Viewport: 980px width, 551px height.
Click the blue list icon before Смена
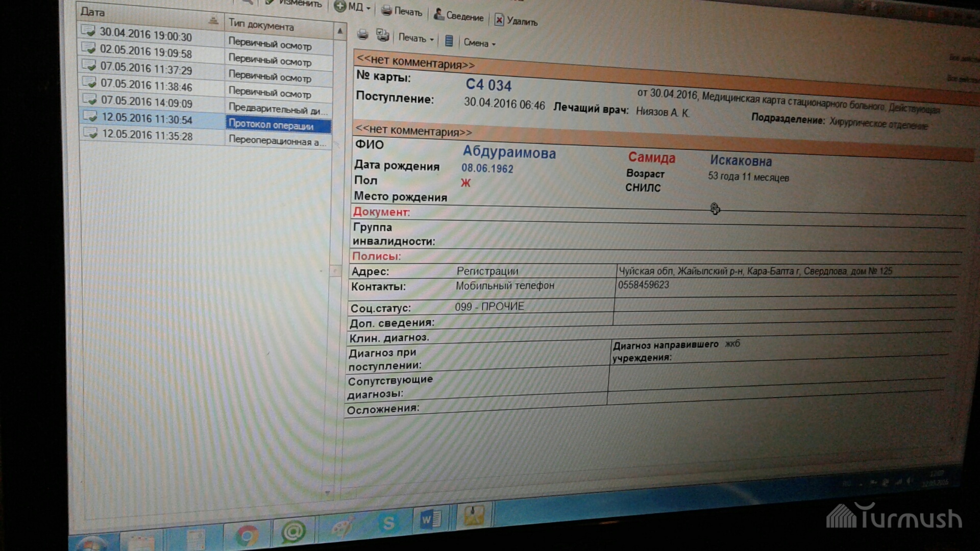click(x=449, y=41)
